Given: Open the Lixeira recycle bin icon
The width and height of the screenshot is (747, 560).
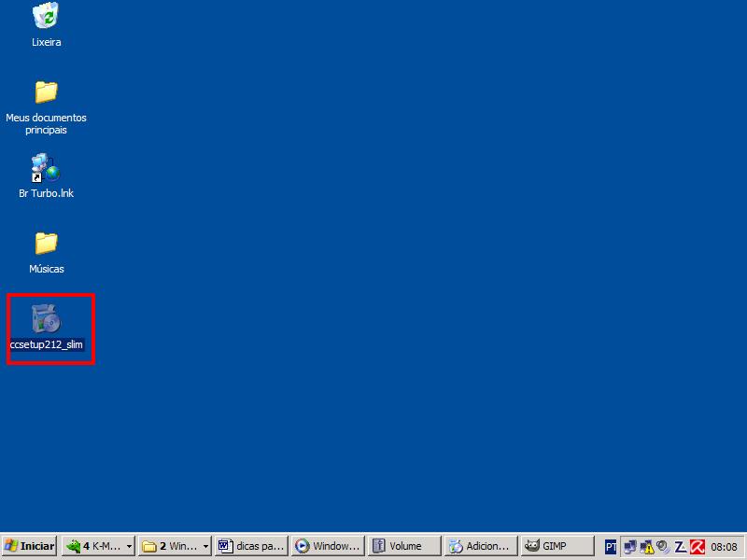Looking at the screenshot, I should [46, 15].
